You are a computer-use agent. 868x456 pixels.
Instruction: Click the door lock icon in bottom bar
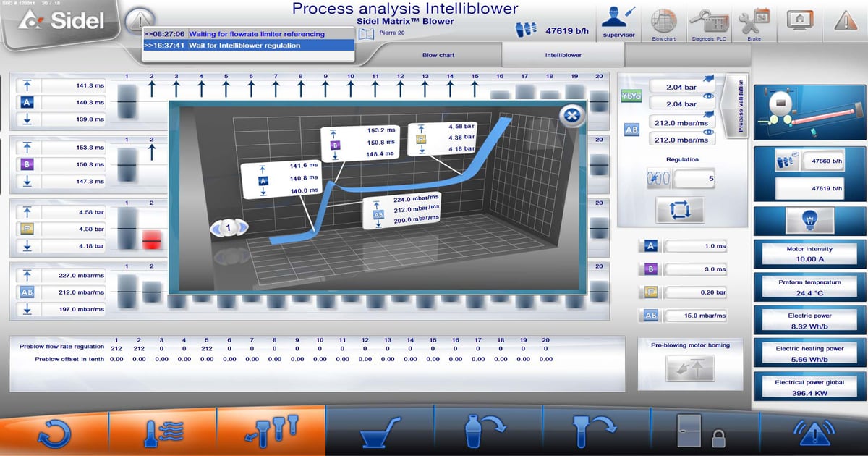699,432
